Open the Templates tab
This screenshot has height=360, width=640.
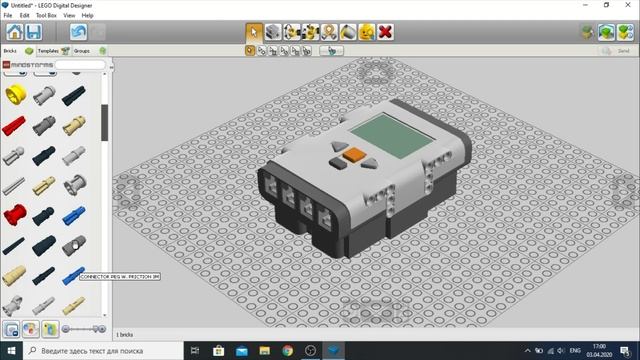[x=53, y=51]
